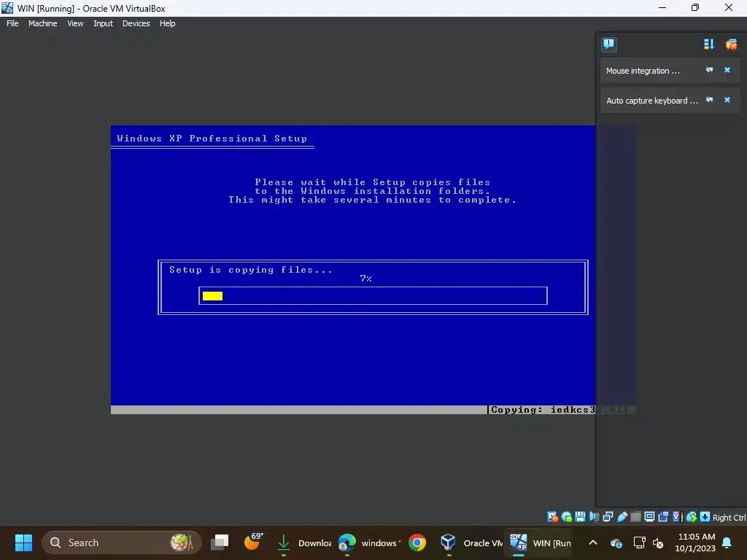This screenshot has height=560, width=747.
Task: Open Google Chrome from the taskbar
Action: point(417,542)
